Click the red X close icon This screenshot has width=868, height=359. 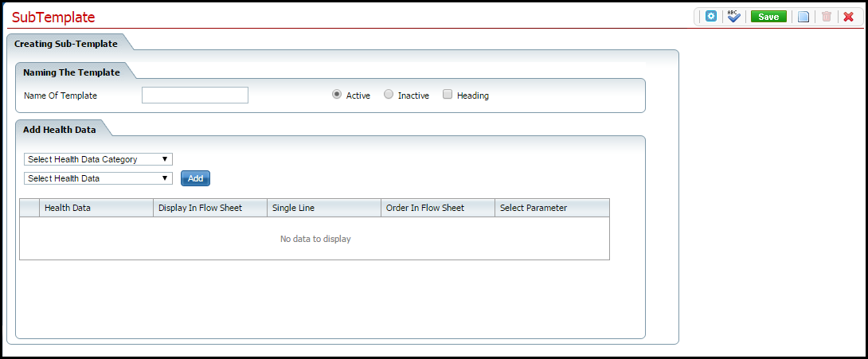(848, 17)
